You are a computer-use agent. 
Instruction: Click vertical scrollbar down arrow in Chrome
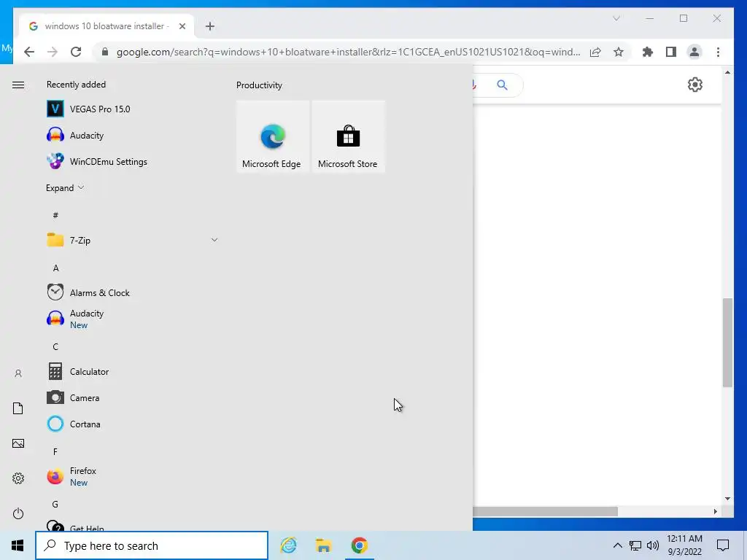(x=727, y=499)
